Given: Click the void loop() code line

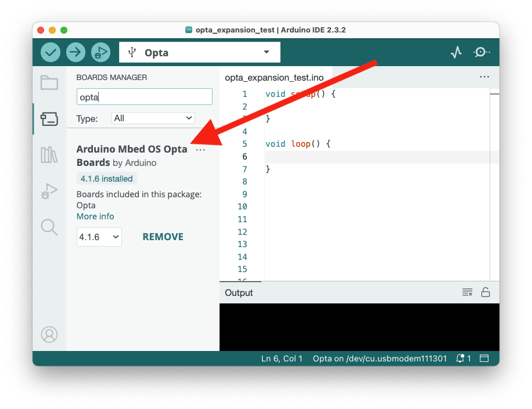Looking at the screenshot, I should click(x=298, y=144).
